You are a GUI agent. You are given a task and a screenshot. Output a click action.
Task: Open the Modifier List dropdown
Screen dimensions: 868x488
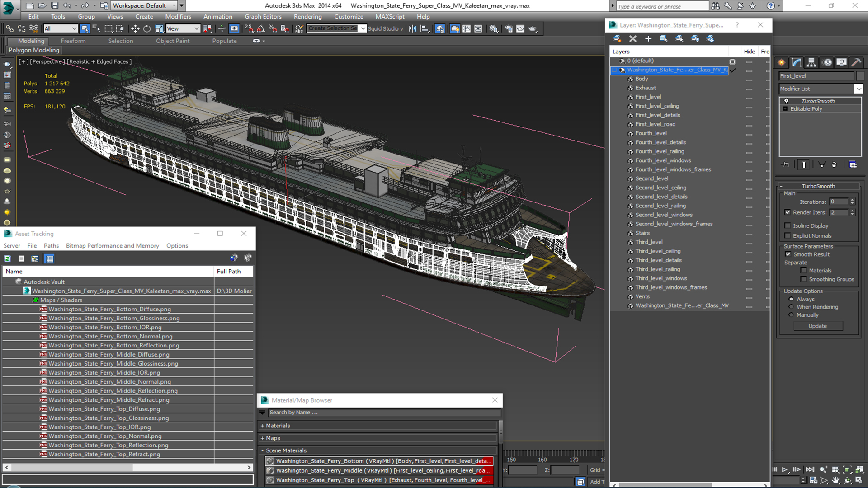[858, 89]
